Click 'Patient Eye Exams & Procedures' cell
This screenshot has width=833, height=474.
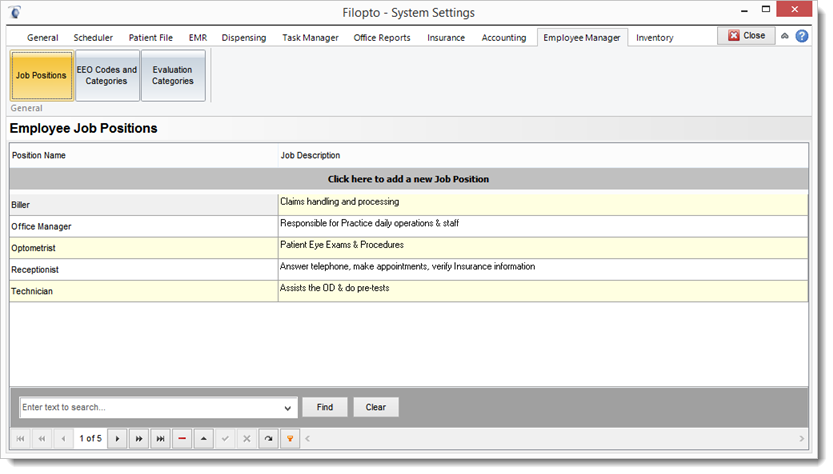[543, 248]
